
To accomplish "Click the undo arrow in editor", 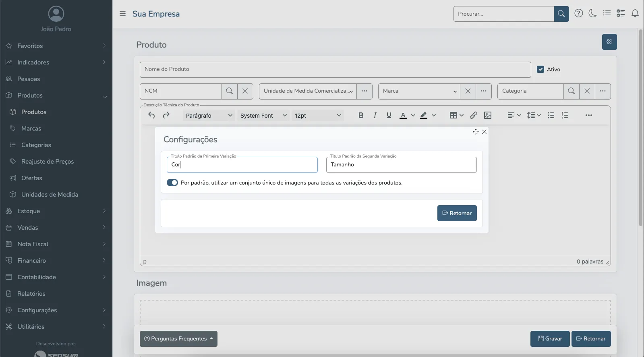I will 151,115.
